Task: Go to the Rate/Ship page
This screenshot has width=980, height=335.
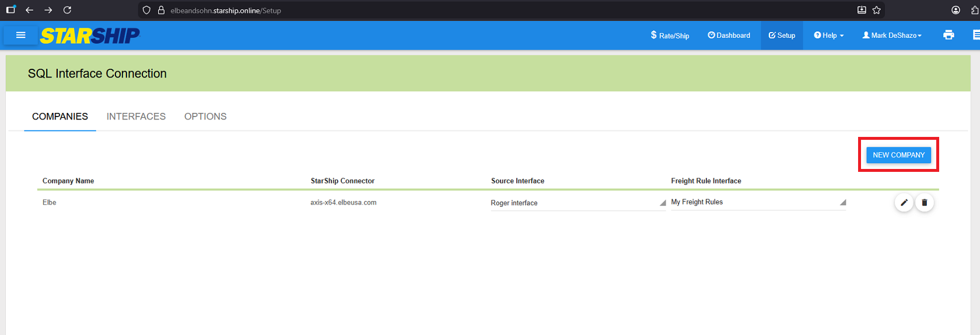Action: pyautogui.click(x=670, y=36)
